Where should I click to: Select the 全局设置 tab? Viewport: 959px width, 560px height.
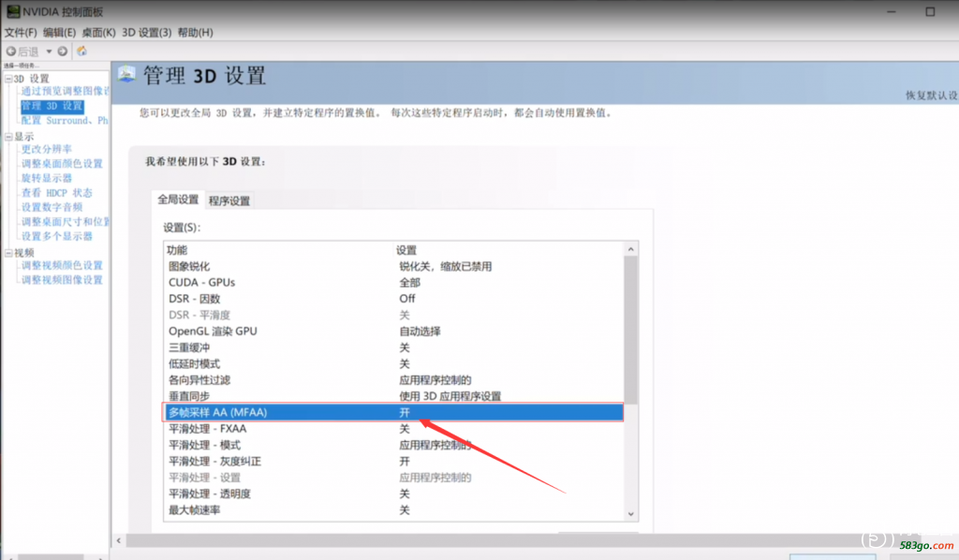(x=178, y=199)
